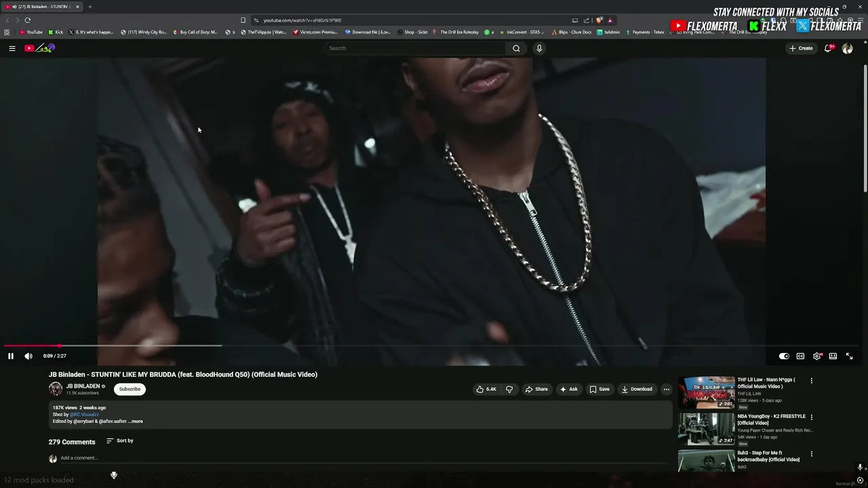The width and height of the screenshot is (868, 488).
Task: Open YouTube notifications bell
Action: click(x=828, y=48)
